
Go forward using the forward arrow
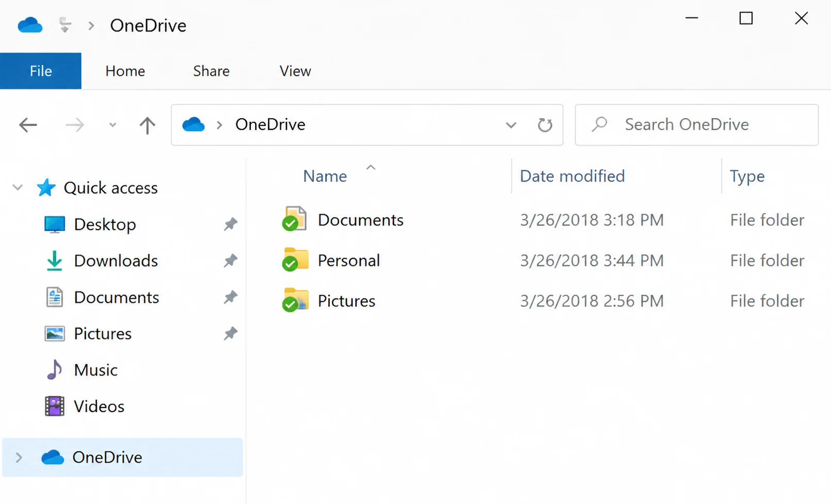tap(75, 125)
